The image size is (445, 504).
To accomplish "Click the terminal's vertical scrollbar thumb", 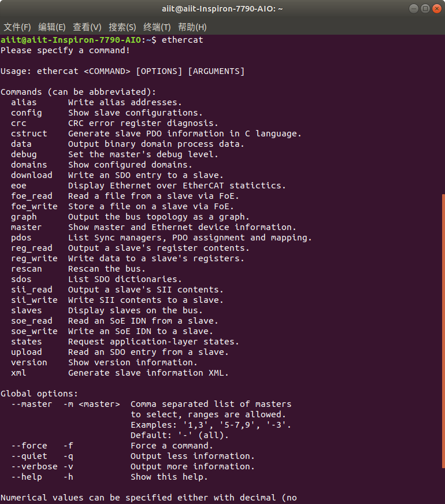I will [x=443, y=347].
